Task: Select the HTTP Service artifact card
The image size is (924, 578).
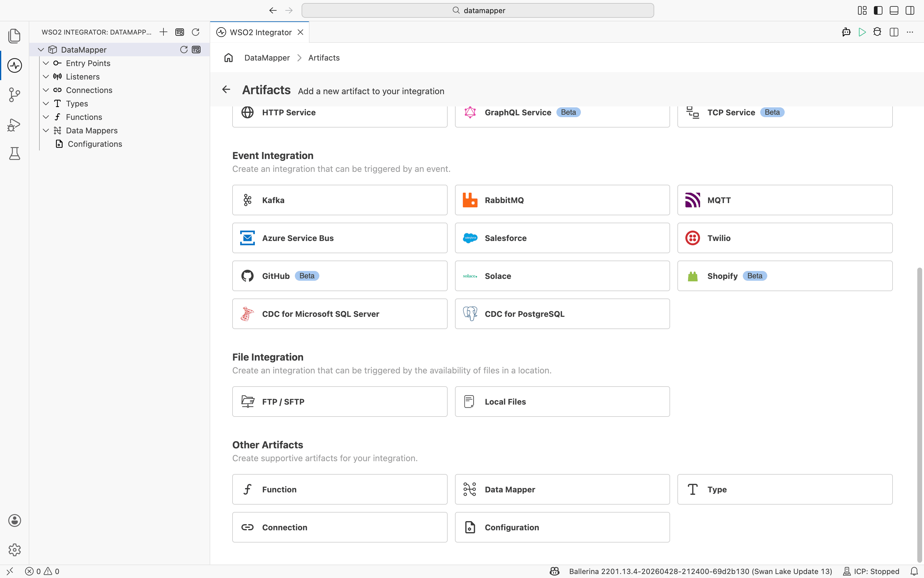Action: click(x=340, y=116)
